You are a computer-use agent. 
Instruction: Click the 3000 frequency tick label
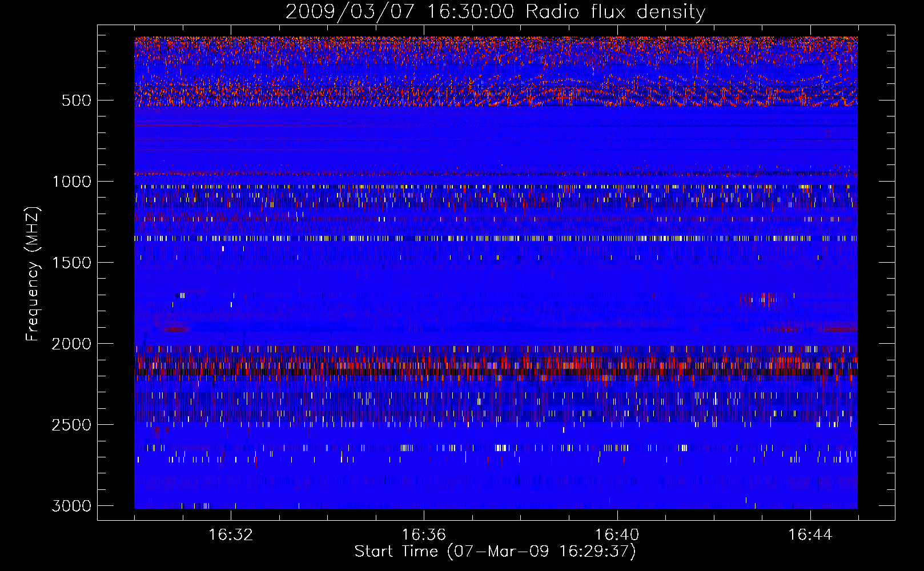point(71,506)
